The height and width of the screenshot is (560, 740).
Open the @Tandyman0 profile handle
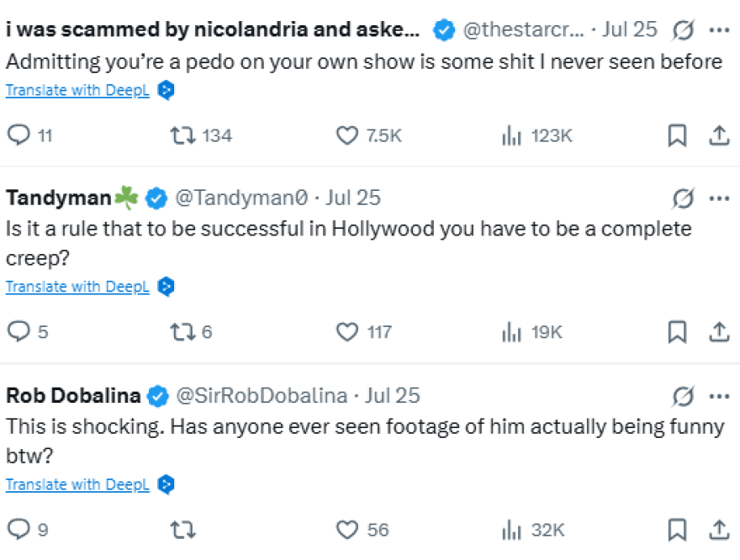click(242, 198)
